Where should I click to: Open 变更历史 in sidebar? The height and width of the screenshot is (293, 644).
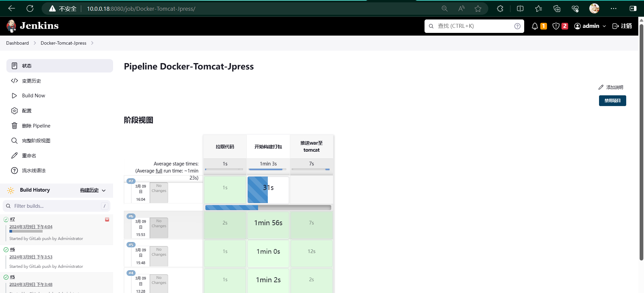[60, 81]
